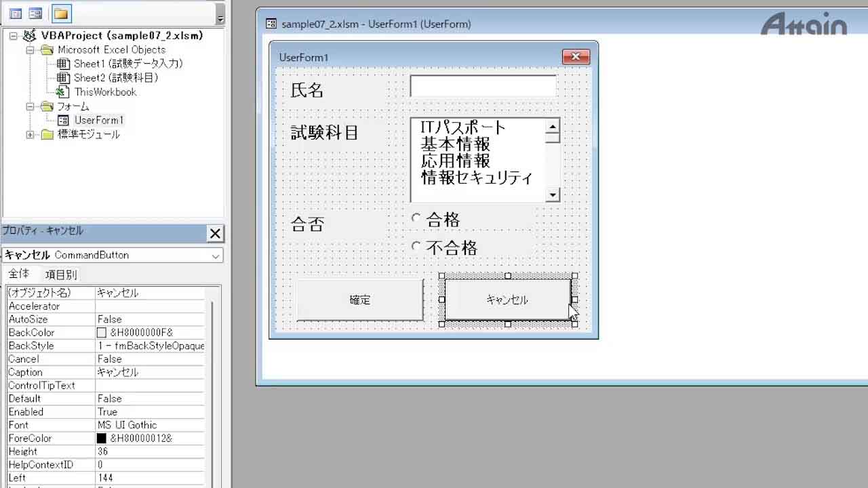This screenshot has width=868, height=488.
Task: Click the 確定 button on the form
Action: [x=359, y=300]
